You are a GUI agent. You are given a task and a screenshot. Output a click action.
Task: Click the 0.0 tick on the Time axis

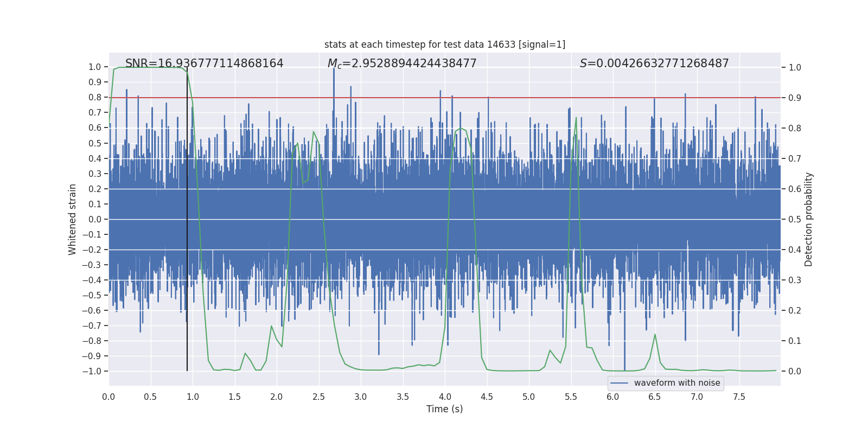(108, 397)
